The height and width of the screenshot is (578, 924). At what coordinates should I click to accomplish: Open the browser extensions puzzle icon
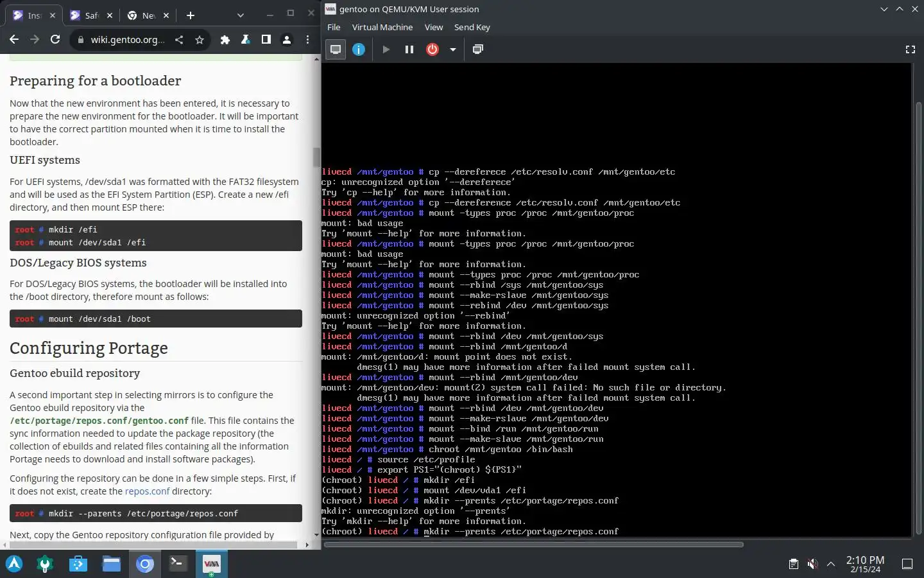225,40
